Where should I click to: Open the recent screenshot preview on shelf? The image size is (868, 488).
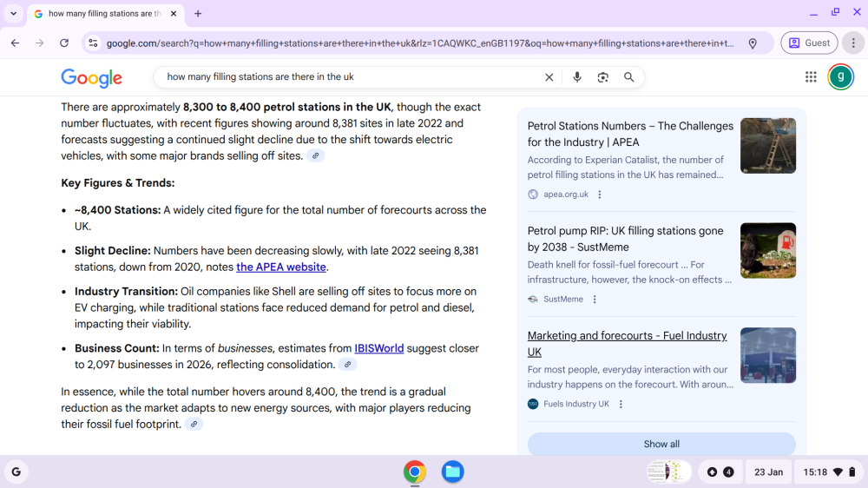click(x=668, y=472)
